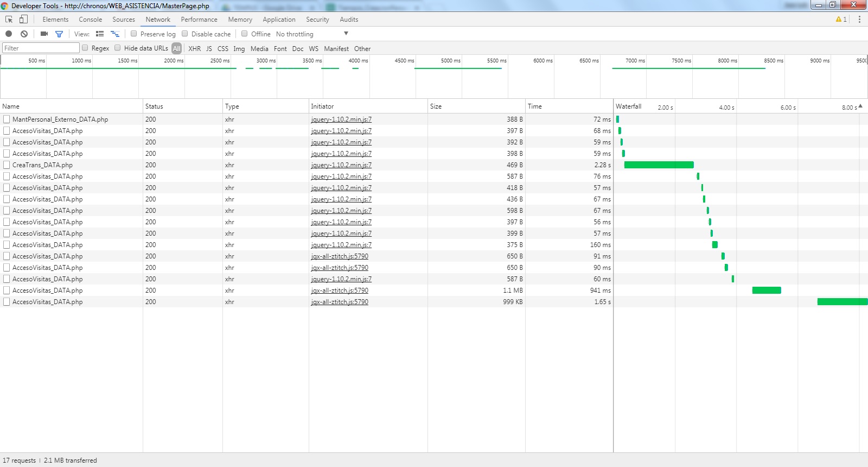Click into the Filter text field

pos(41,48)
